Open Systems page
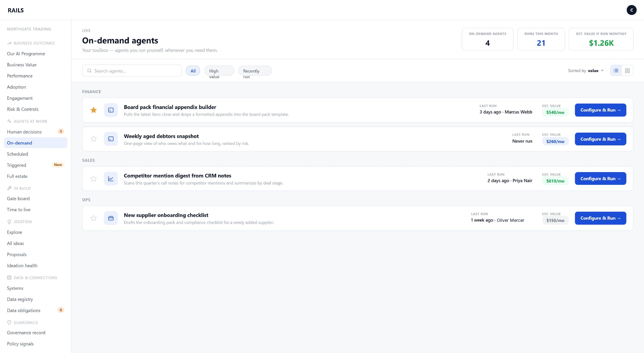The image size is (644, 353). click(36, 288)
